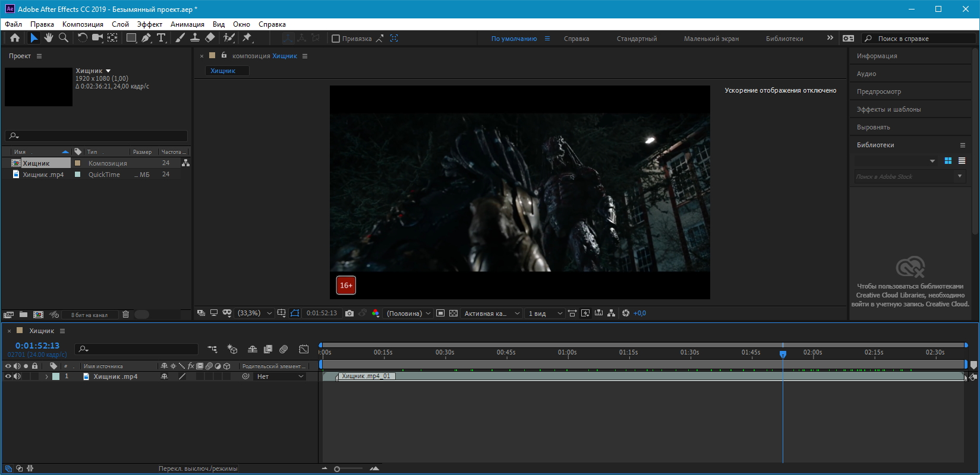Viewport: 980px width, 475px height.
Task: Toggle the shy switch on Хищник.mp4 layer
Action: click(165, 376)
